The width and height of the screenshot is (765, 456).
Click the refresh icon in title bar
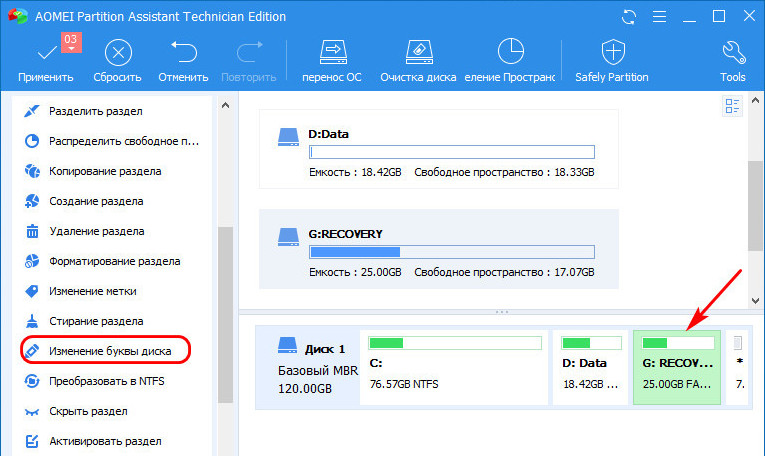[629, 17]
